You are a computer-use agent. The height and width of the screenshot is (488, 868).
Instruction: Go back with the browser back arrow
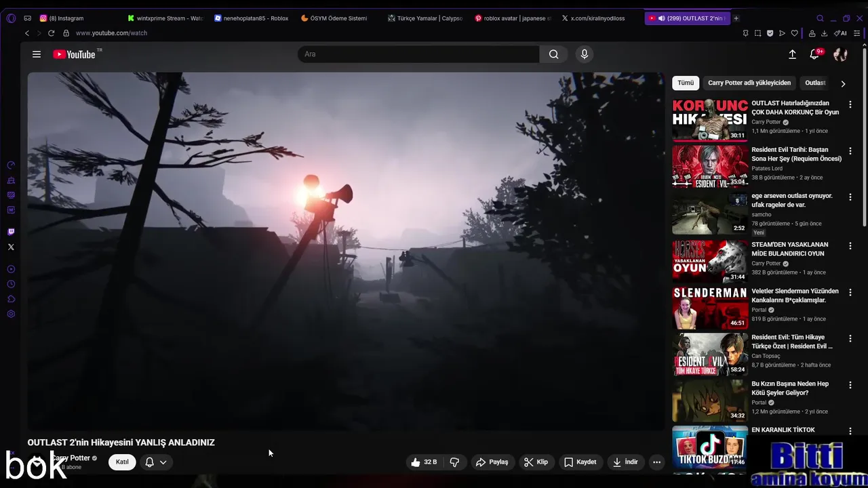[x=27, y=33]
